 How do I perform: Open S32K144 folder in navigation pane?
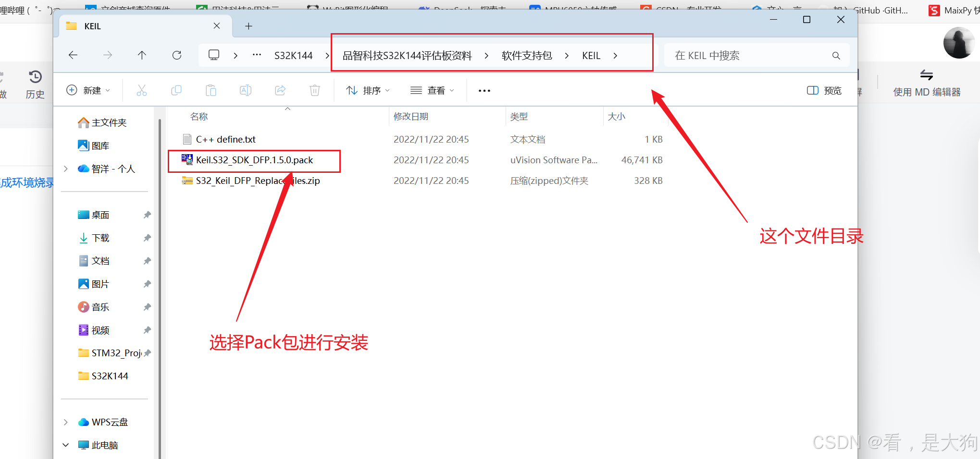click(x=110, y=376)
